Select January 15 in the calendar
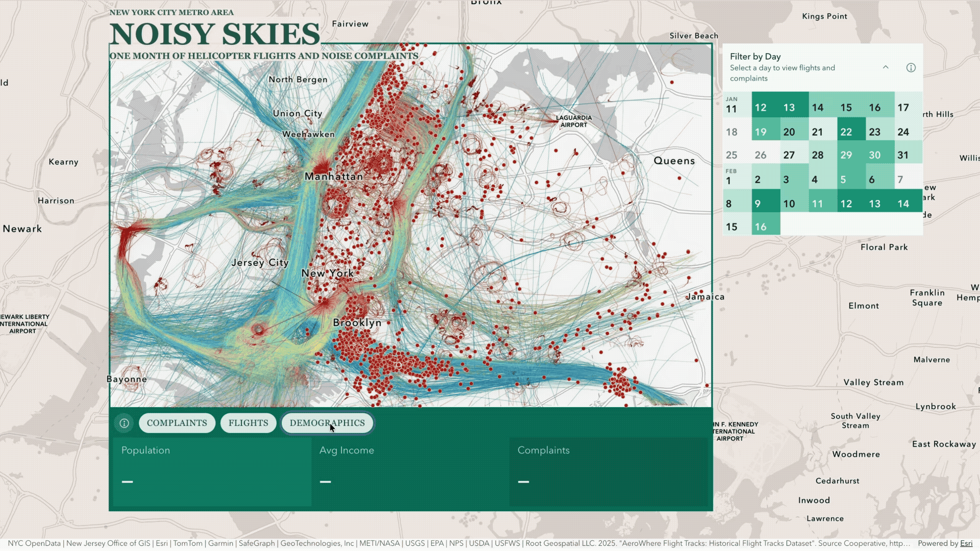Viewport: 980px width, 551px height. pos(851,105)
